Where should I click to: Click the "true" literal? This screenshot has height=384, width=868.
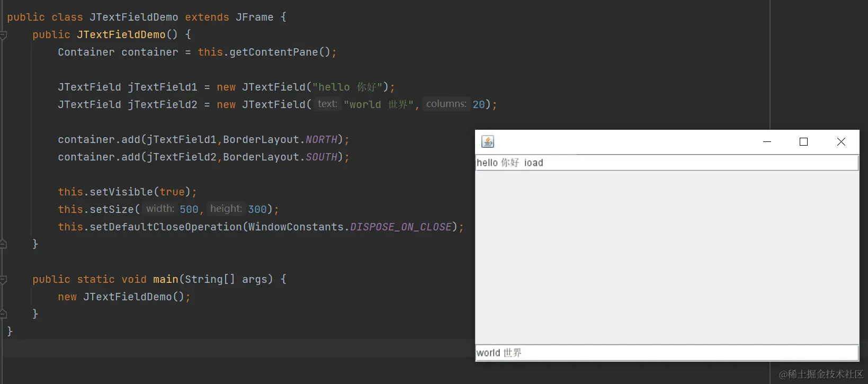coord(172,192)
